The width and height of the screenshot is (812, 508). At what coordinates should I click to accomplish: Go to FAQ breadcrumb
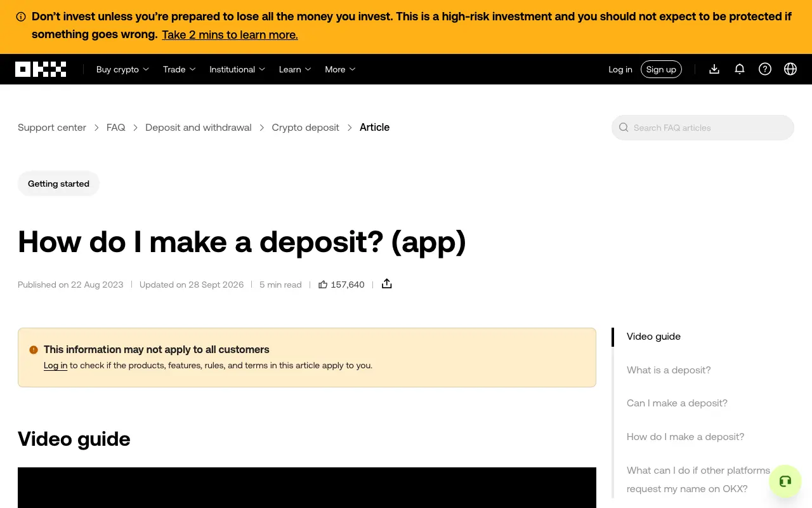[116, 128]
